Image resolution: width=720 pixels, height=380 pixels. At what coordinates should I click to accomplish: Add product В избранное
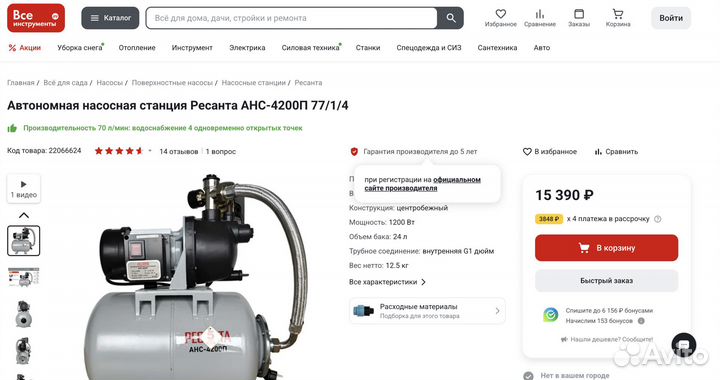tap(550, 151)
